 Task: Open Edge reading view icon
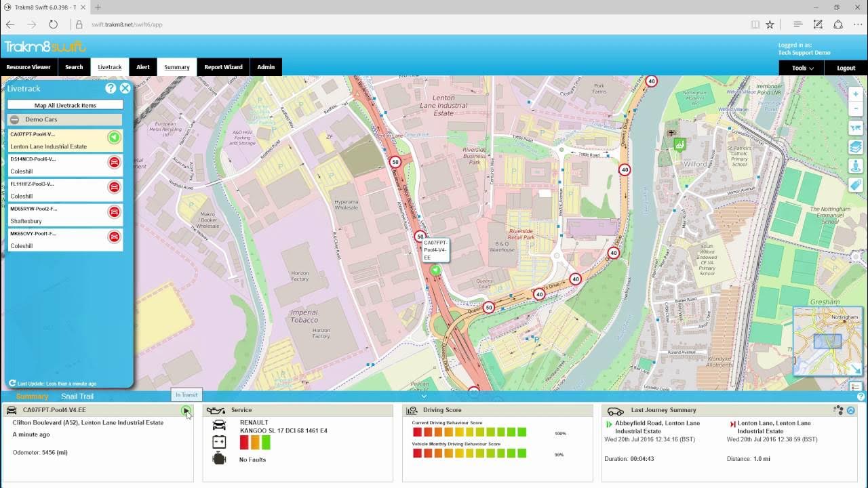(755, 24)
